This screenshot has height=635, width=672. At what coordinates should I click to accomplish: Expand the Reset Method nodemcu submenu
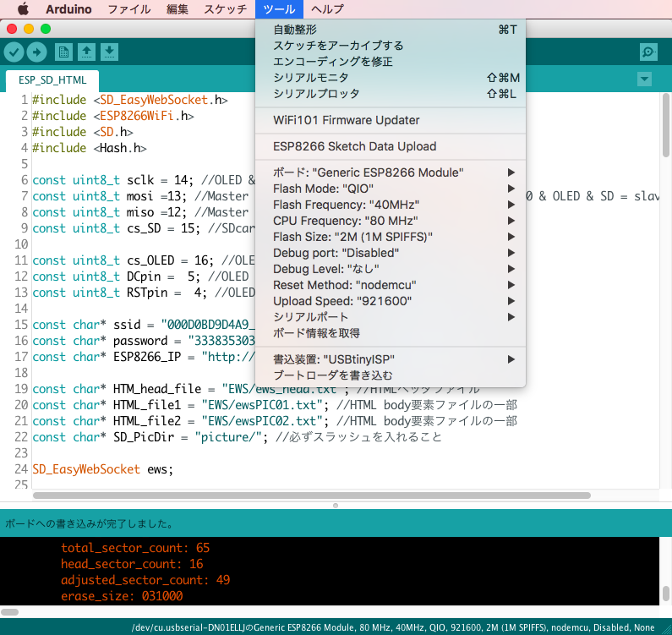[391, 285]
